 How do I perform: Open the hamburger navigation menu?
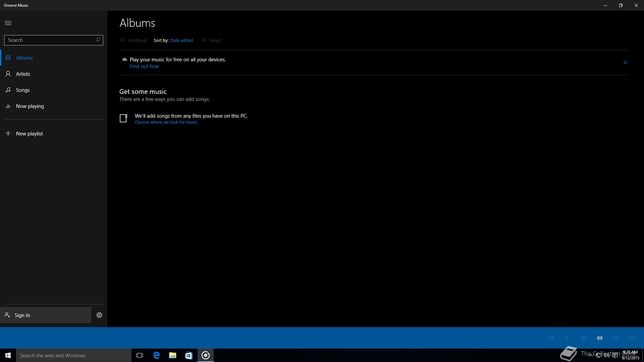8,23
